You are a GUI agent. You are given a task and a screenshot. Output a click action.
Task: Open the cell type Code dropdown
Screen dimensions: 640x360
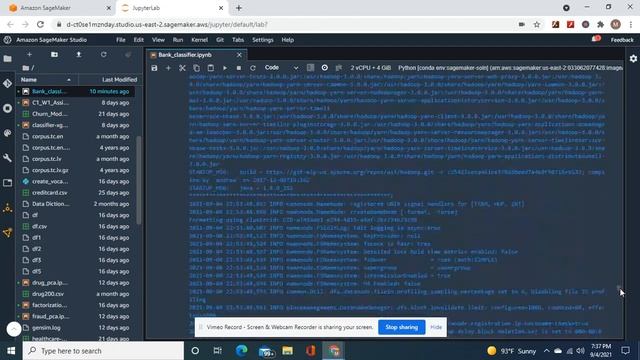coord(282,68)
